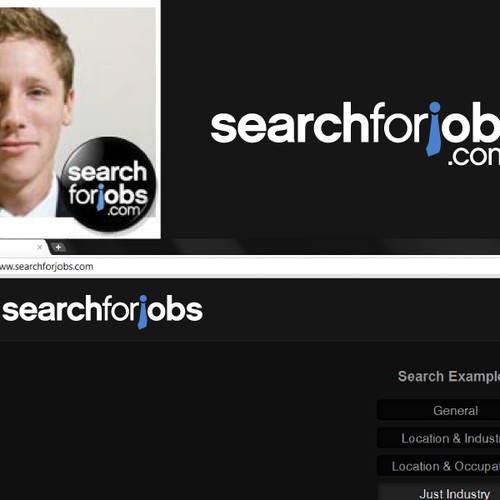Image resolution: width=500 pixels, height=500 pixels.
Task: Click the large searchforjobs.com banner logo text
Action: [355, 133]
